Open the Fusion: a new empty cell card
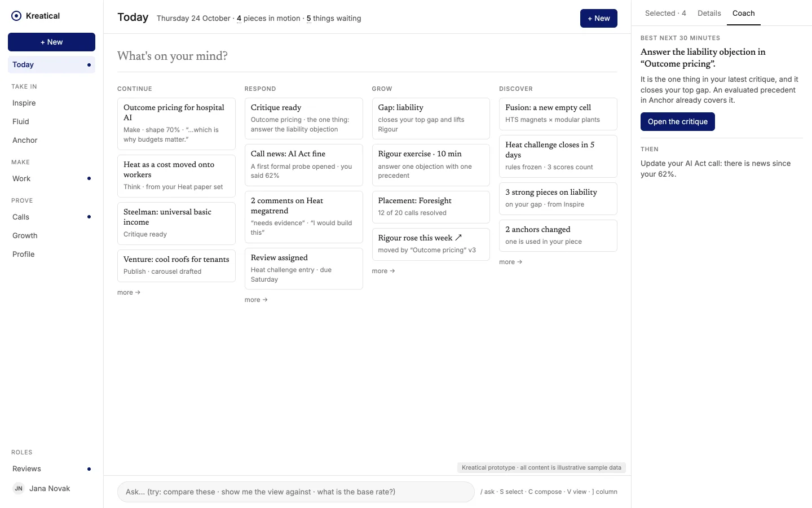The height and width of the screenshot is (508, 812). pyautogui.click(x=558, y=114)
